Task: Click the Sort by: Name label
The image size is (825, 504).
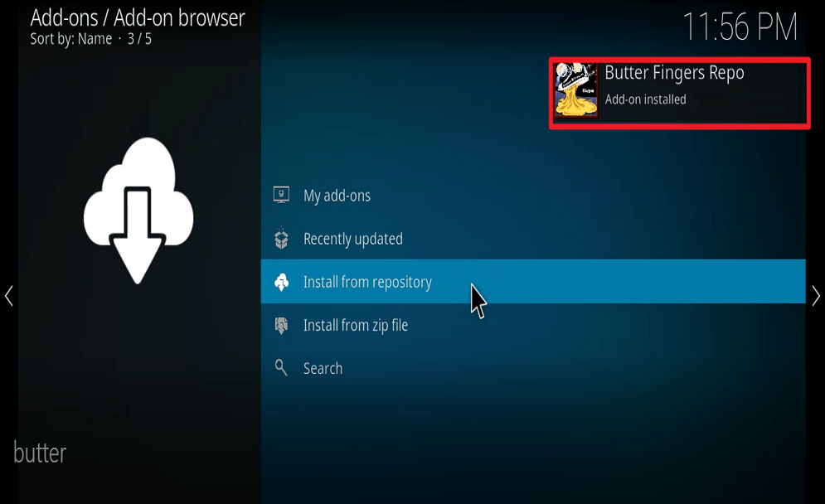Action: (x=71, y=39)
